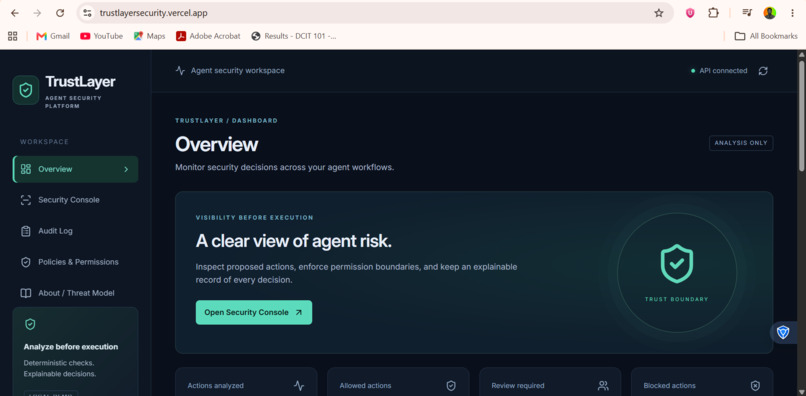Click the Policies shield icon in the sidebar
This screenshot has height=396, width=806.
[x=26, y=262]
